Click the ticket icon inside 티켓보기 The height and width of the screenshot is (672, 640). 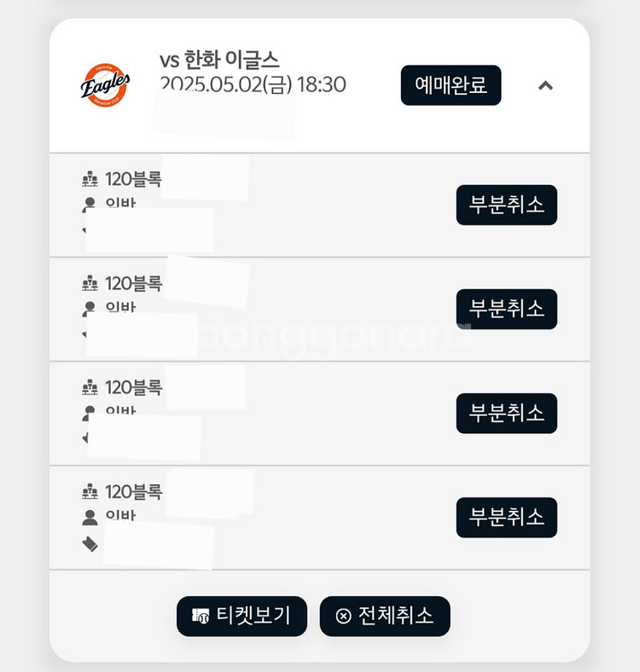[x=201, y=616]
